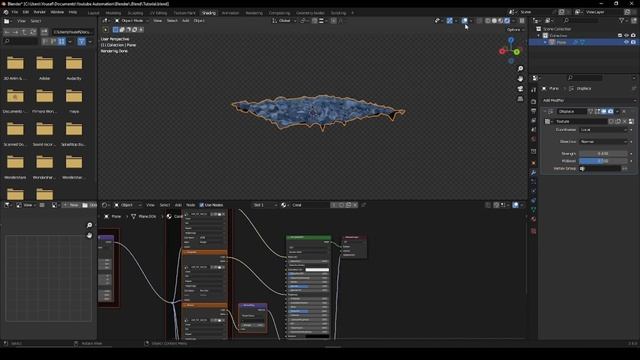Open the Edit menu
The width and height of the screenshot is (640, 360).
pos(26,12)
